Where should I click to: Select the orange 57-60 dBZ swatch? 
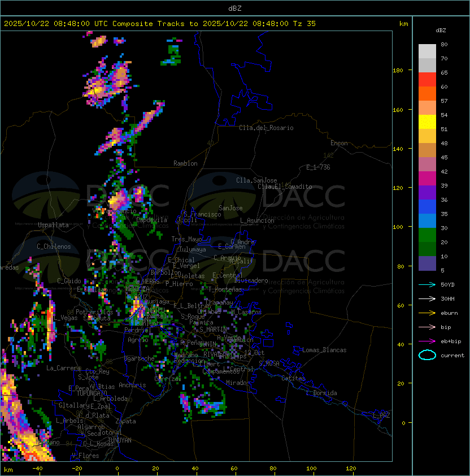pyautogui.click(x=427, y=93)
